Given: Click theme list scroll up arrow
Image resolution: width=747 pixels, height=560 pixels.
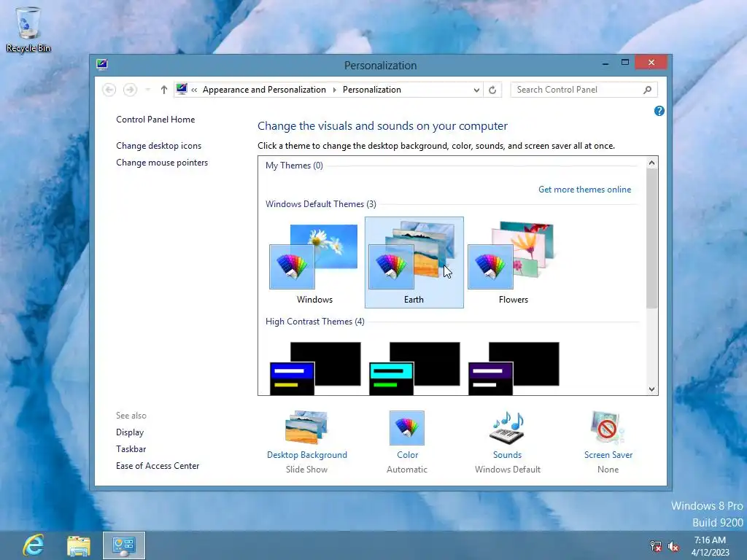Looking at the screenshot, I should (x=651, y=163).
